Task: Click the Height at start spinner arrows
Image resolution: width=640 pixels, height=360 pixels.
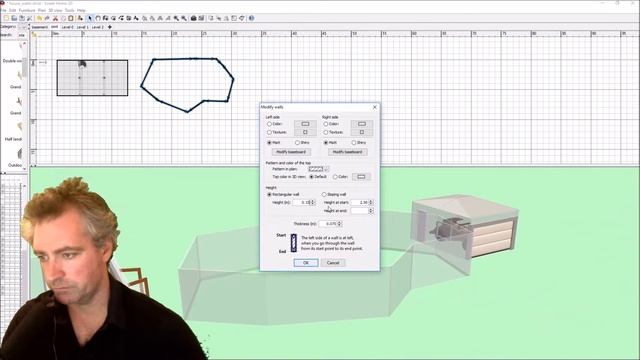Action: pos(371,202)
